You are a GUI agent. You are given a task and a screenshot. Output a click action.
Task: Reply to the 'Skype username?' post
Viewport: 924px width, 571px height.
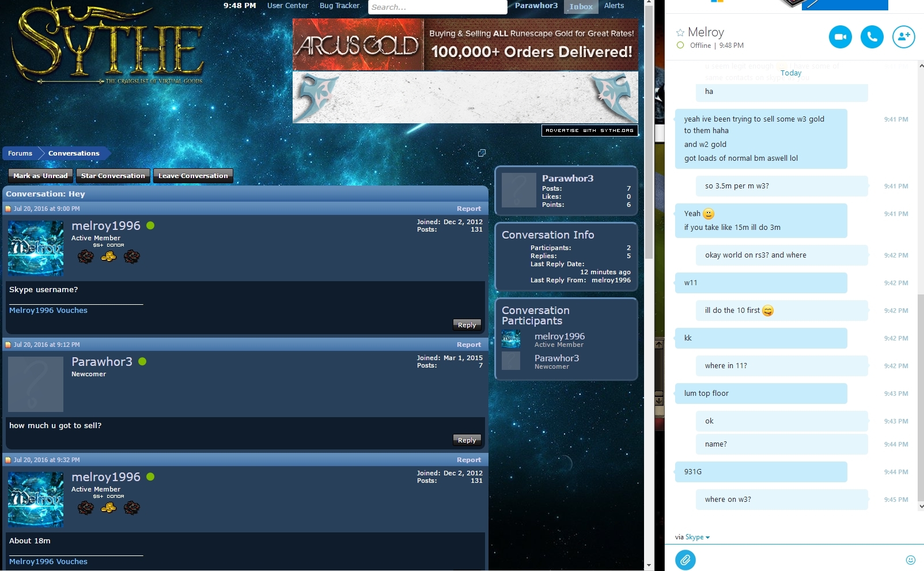[x=467, y=325]
